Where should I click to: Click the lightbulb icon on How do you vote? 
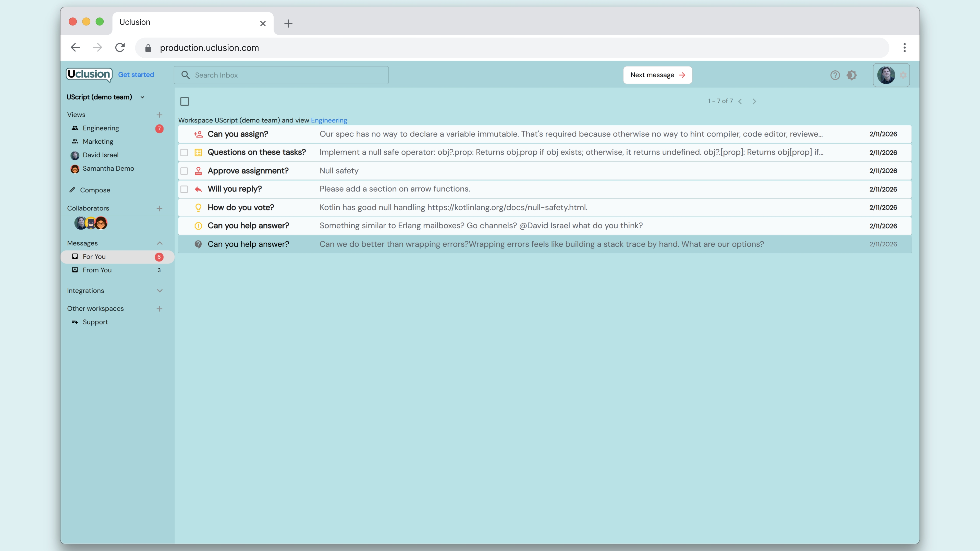coord(198,208)
